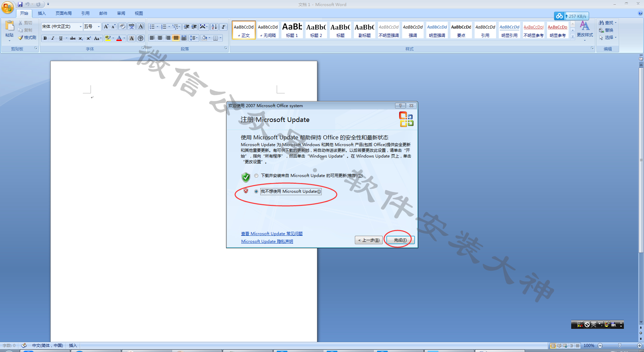Image resolution: width=644 pixels, height=352 pixels.
Task: Open the bullets list dropdown arrow
Action: [157, 27]
